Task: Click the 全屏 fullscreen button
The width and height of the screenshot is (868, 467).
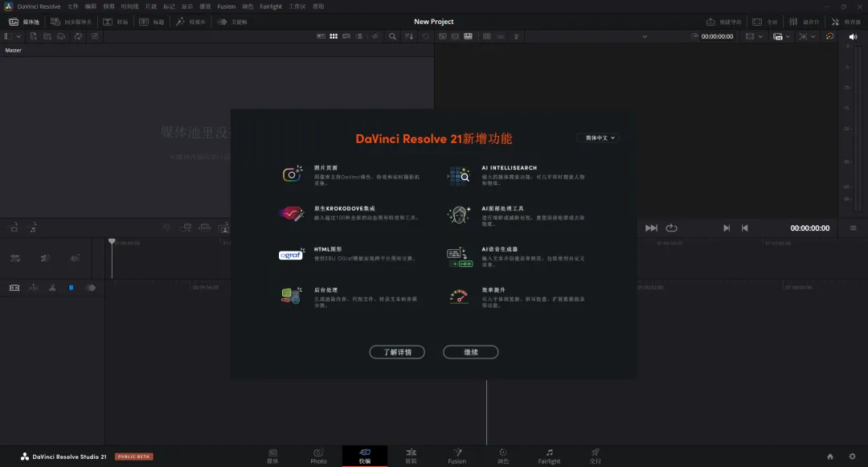Action: [x=764, y=22]
